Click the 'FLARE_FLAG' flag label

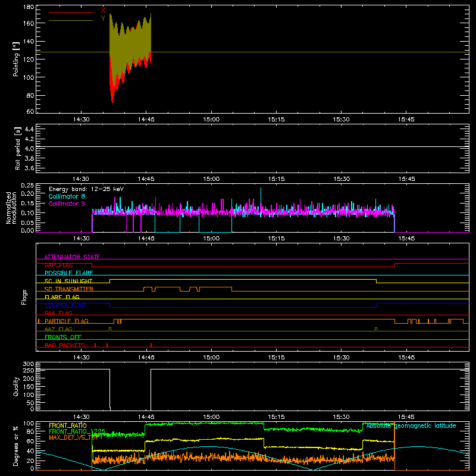62,297
